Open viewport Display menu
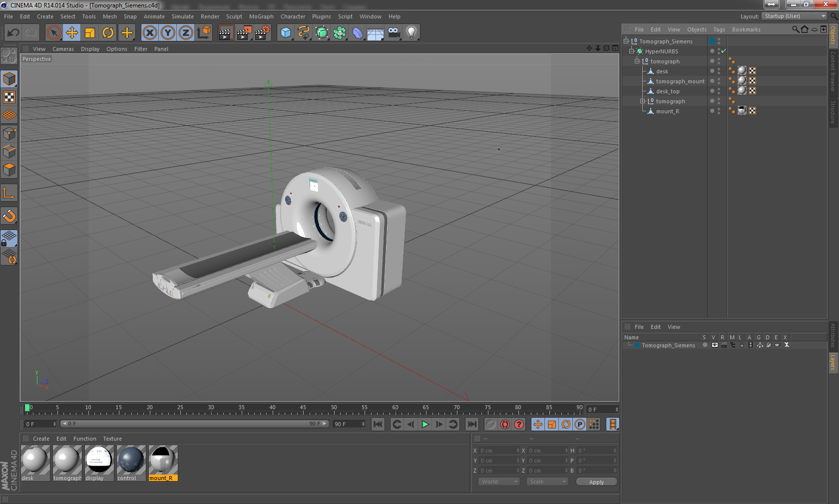The width and height of the screenshot is (839, 504). (x=90, y=49)
